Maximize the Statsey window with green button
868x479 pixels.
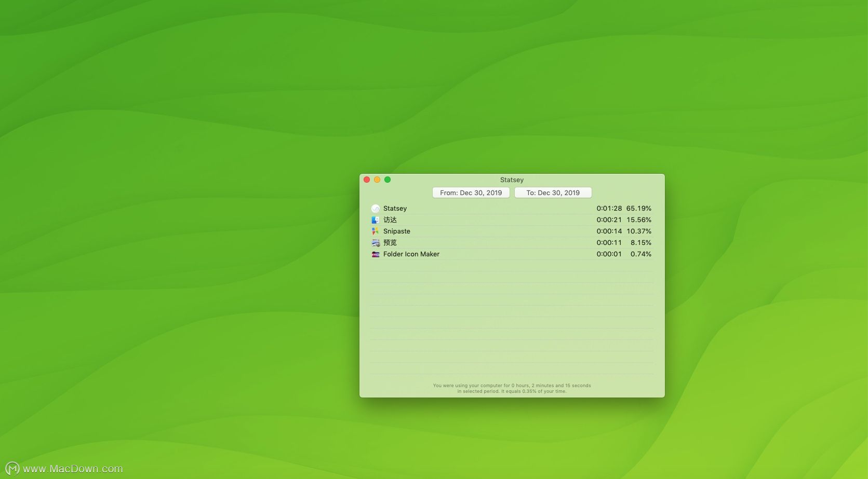point(388,180)
